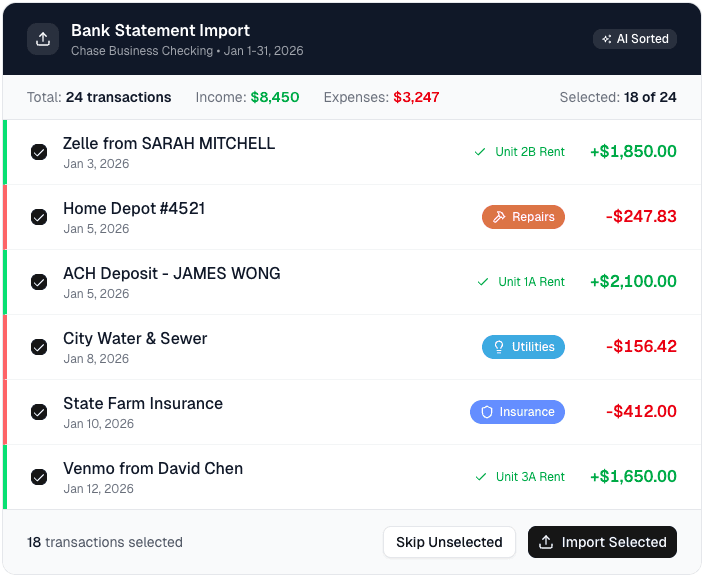Click the Skip Unselected button
Image resolution: width=704 pixels, height=578 pixels.
[x=449, y=542]
